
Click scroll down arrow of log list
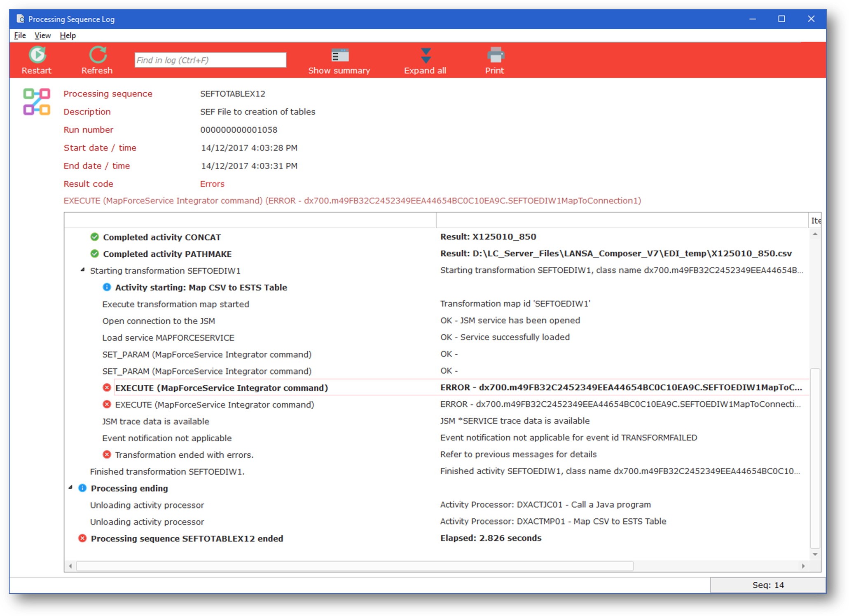[815, 554]
